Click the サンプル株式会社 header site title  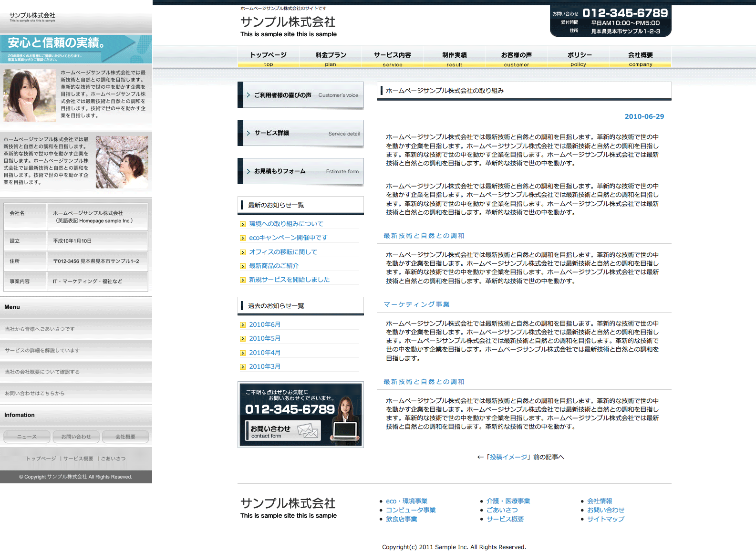point(288,22)
